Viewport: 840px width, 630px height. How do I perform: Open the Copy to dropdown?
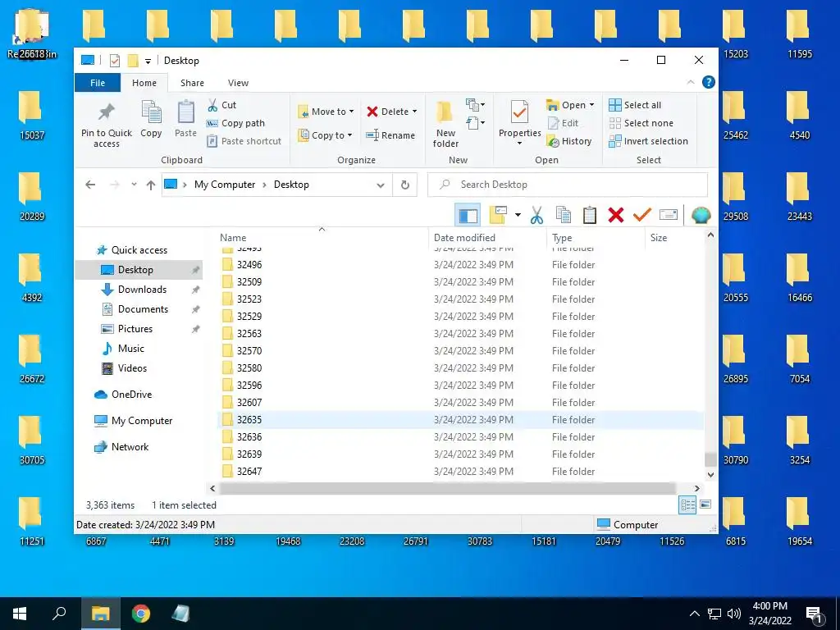click(325, 135)
